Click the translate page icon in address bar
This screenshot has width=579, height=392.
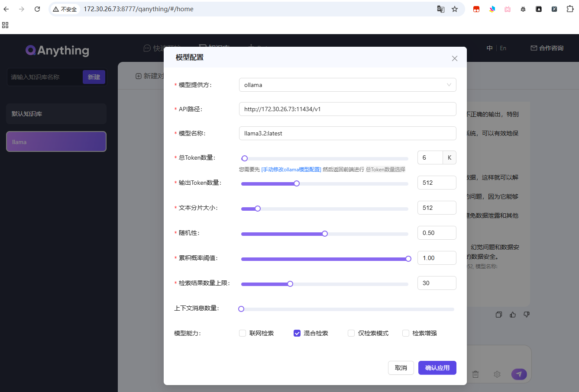pos(441,9)
